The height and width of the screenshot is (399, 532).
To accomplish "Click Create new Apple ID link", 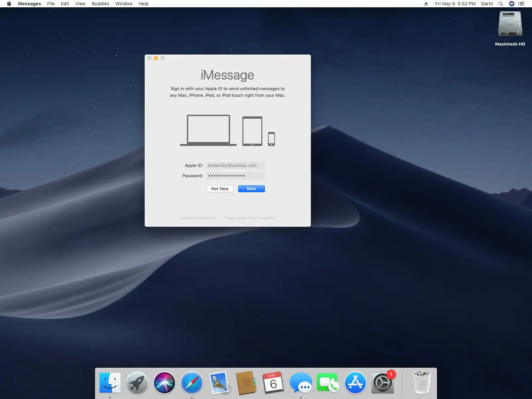I will (x=199, y=218).
